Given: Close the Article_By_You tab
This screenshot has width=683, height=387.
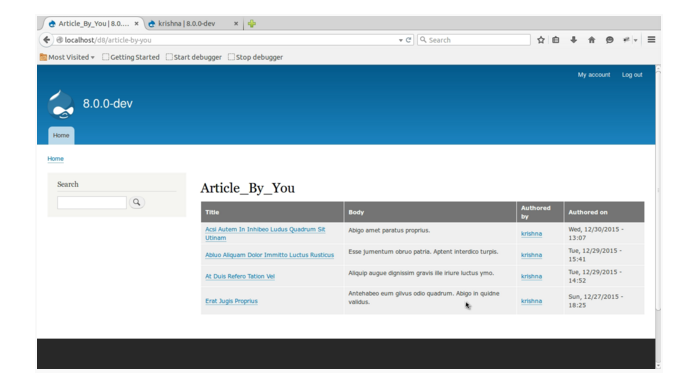Looking at the screenshot, I should 136,24.
